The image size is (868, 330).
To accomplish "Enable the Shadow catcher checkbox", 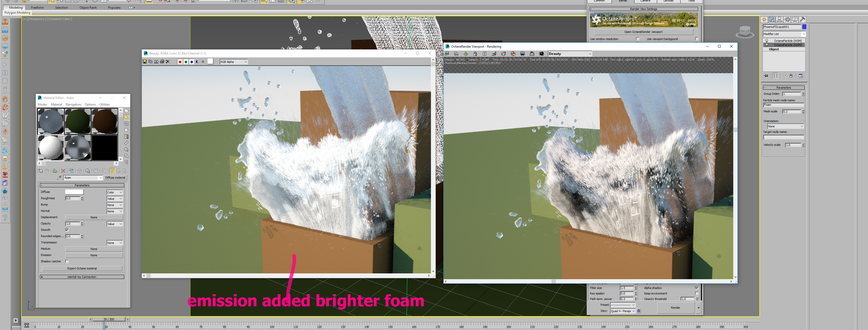I will pos(67,262).
